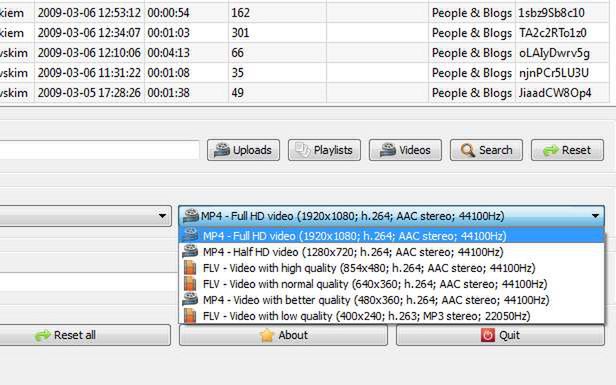Click the film camera icon on Uploads
This screenshot has height=385, width=616.
(x=222, y=150)
